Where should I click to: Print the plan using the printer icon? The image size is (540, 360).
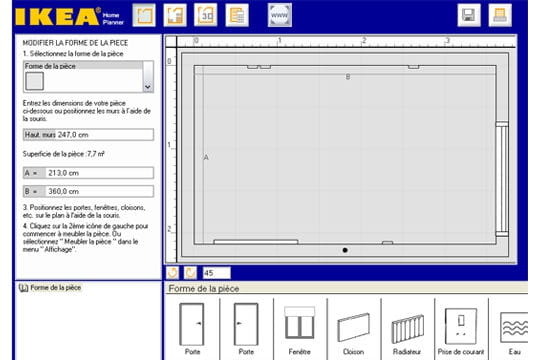click(500, 15)
